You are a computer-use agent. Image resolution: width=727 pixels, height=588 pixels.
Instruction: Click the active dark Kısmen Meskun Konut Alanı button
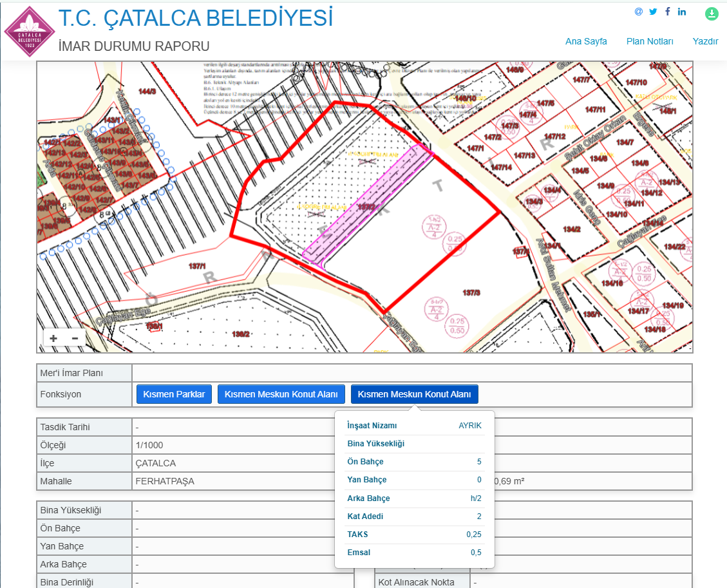[x=414, y=394]
